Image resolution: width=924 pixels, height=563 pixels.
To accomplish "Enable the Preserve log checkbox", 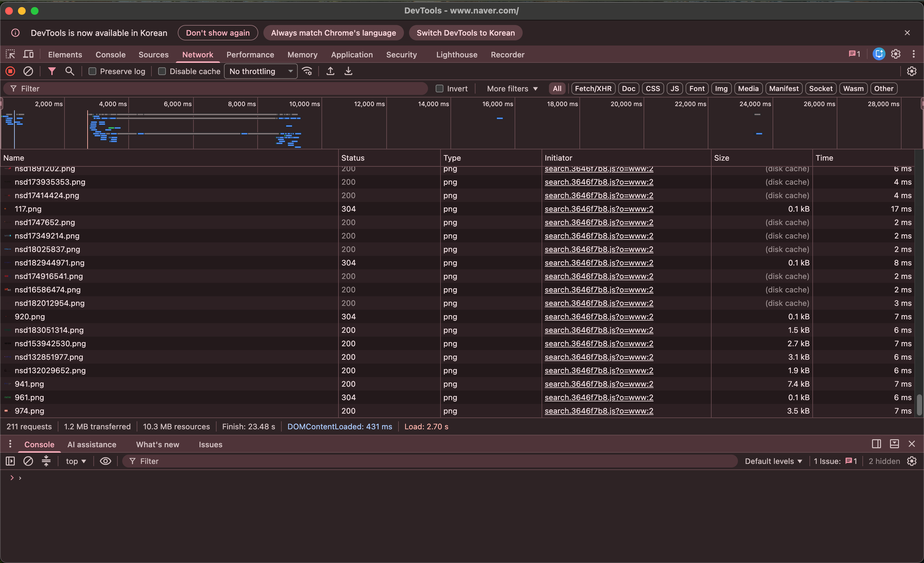I will (92, 71).
